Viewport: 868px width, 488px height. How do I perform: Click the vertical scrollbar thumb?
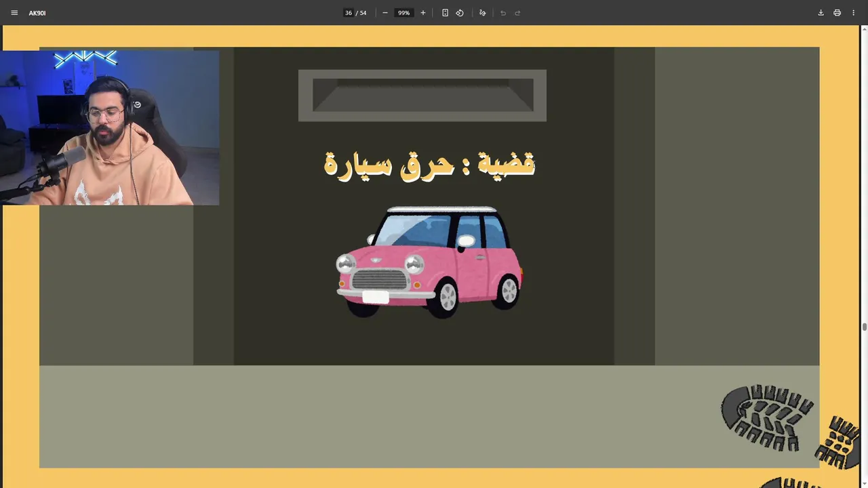click(x=864, y=327)
